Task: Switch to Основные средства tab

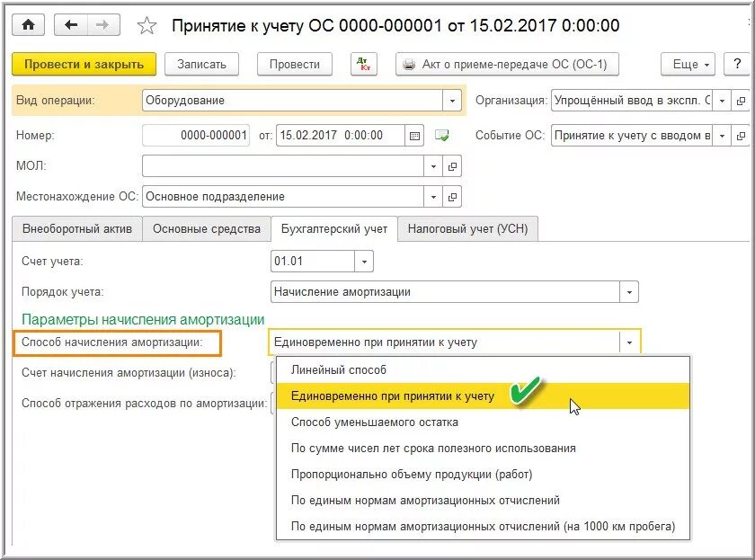Action: (x=207, y=228)
